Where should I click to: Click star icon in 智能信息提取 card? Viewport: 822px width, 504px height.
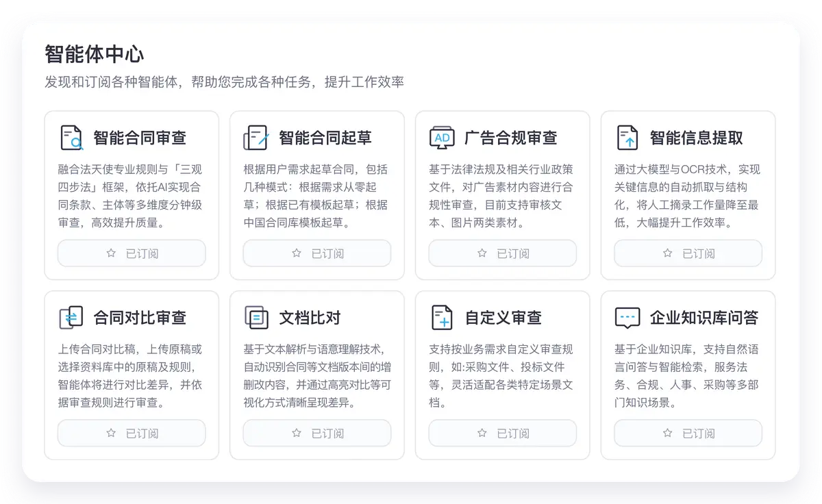pyautogui.click(x=668, y=253)
